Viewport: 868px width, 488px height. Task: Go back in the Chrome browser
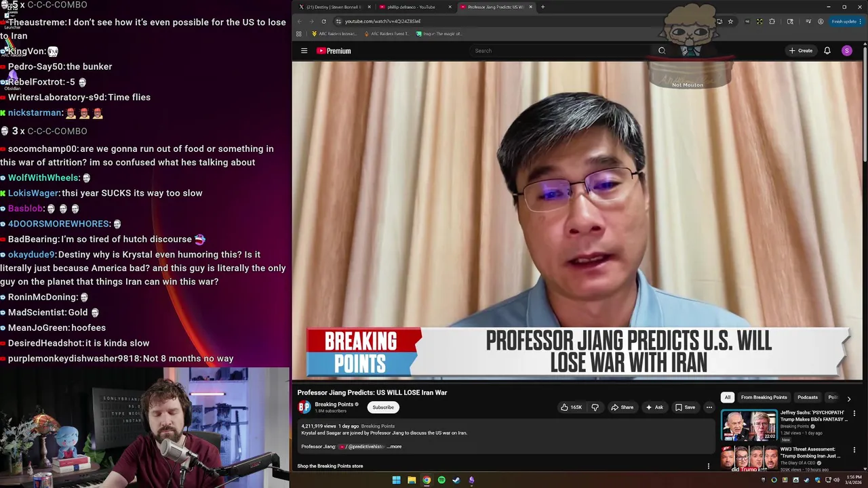coord(300,21)
